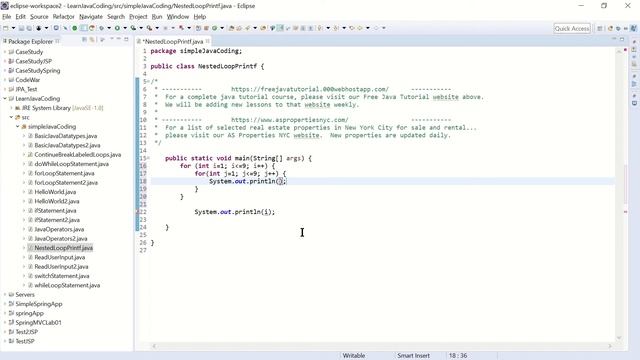The width and height of the screenshot is (640, 360).
Task: Switch to the Java perspective icon
Action: pos(633,28)
